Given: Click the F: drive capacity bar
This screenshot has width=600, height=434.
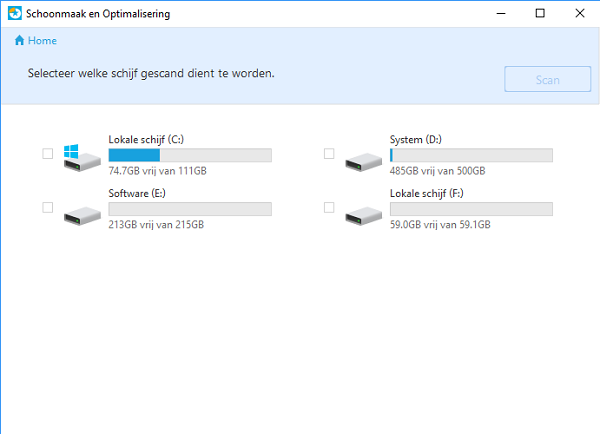Looking at the screenshot, I should point(471,208).
